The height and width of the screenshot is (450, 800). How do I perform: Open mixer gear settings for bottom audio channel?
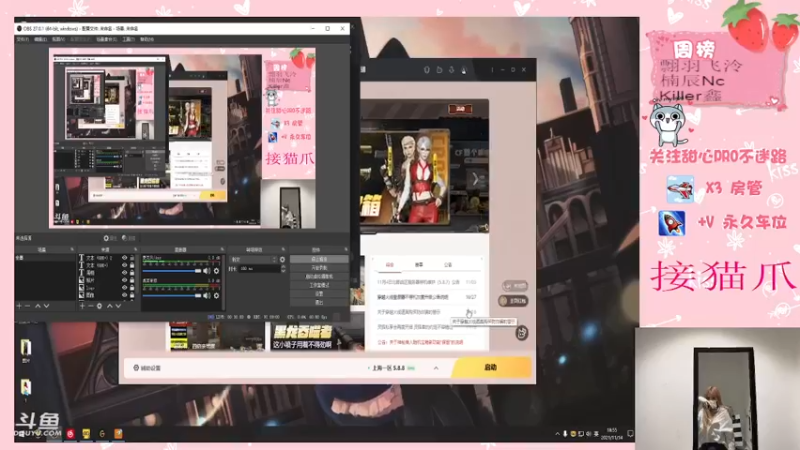[x=216, y=295]
